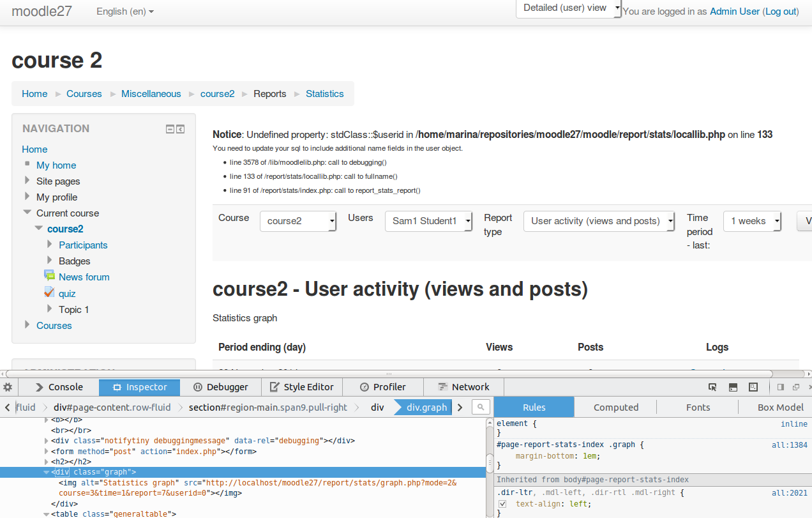Select section#region-main.span9.pull-right breadcrumb

tap(268, 407)
